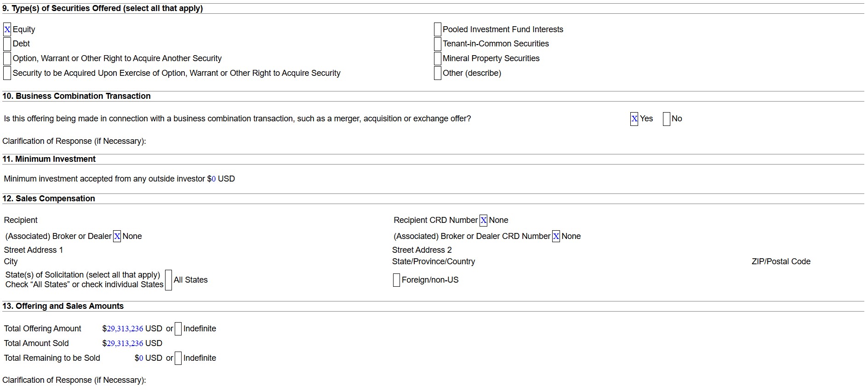Check the Mineral Property Securities box
868x392 pixels.
[437, 59]
